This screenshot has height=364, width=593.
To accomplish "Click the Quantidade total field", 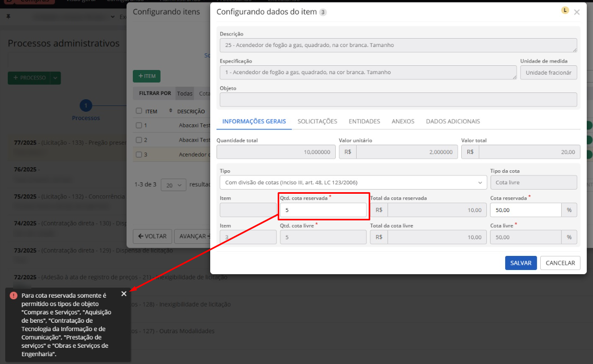I will [276, 152].
